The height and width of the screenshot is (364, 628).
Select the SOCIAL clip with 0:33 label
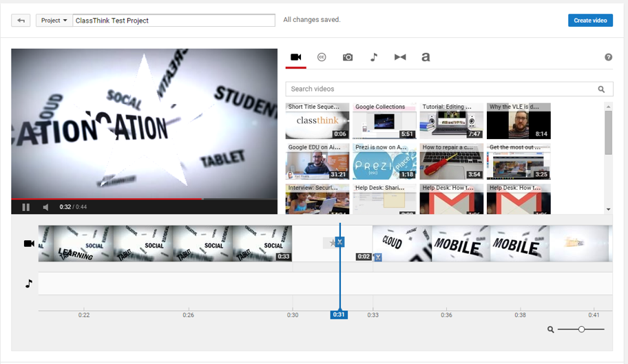[x=262, y=243]
